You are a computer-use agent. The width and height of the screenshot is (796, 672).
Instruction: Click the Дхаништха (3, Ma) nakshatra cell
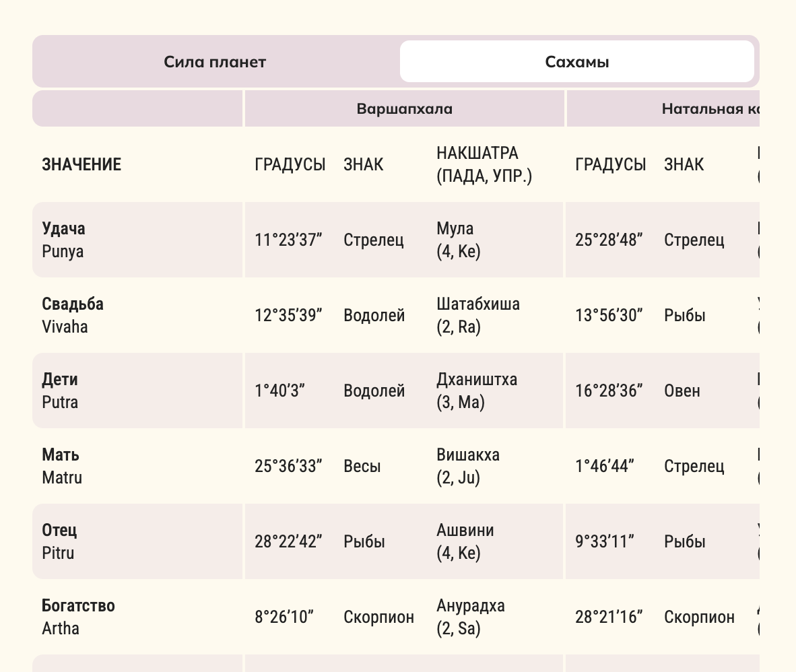[477, 391]
